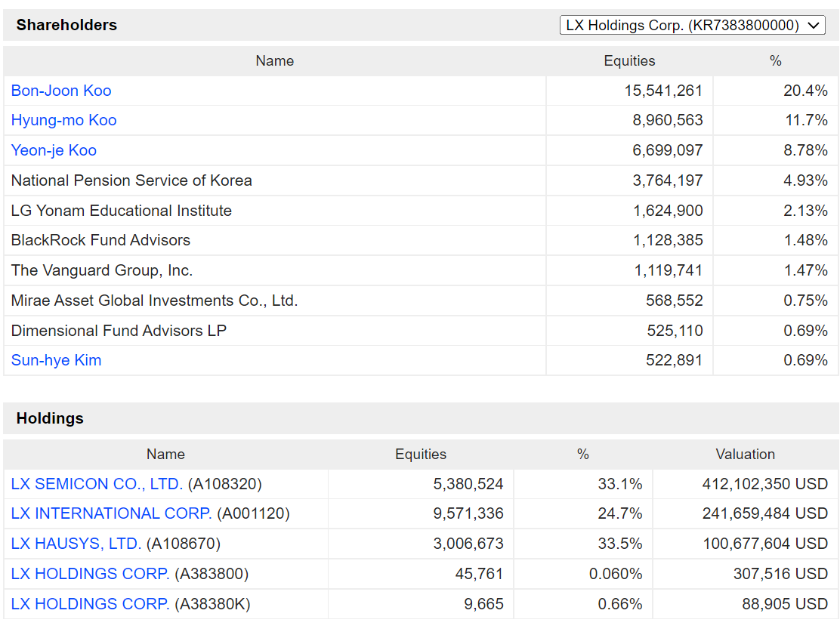Open Hyung-mo Koo shareholder profile

pyautogui.click(x=63, y=120)
